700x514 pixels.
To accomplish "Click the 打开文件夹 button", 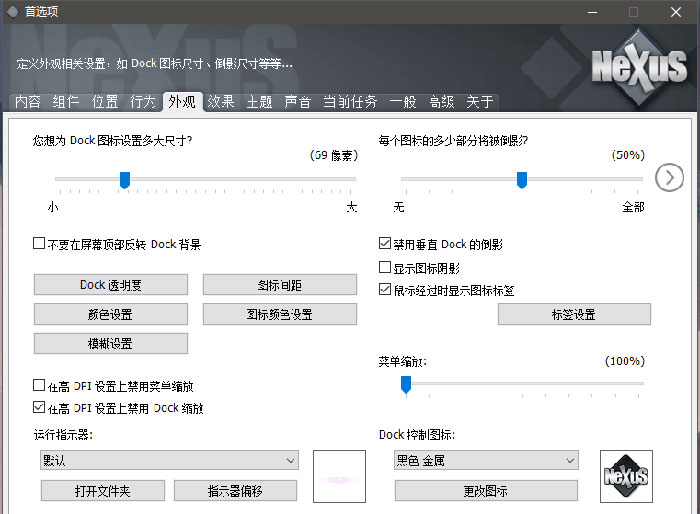I will click(x=103, y=491).
